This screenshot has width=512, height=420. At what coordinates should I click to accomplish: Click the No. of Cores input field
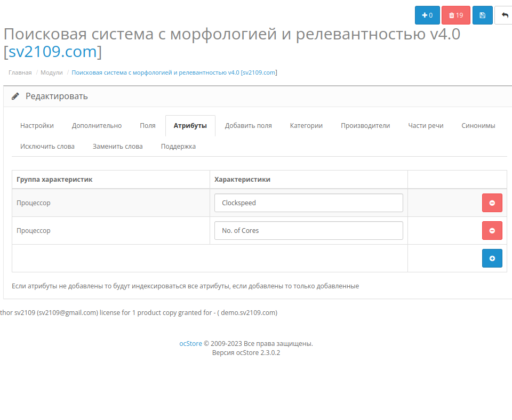click(309, 231)
